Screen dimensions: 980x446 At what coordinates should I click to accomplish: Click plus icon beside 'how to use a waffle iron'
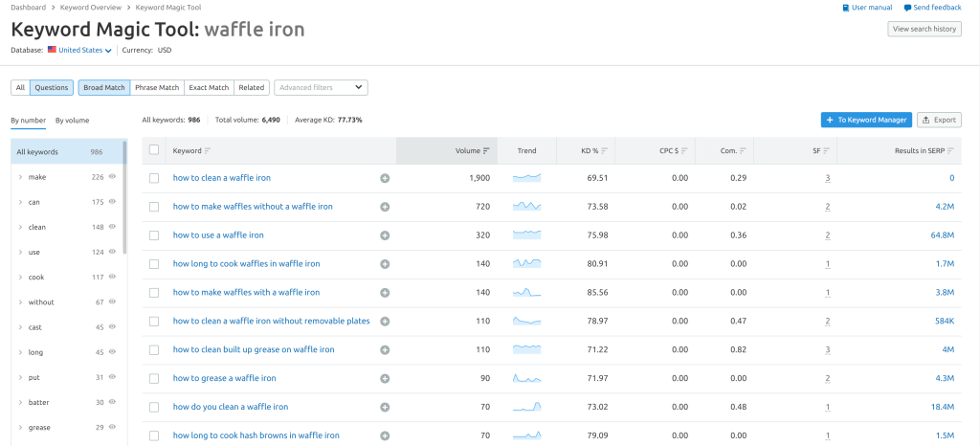coord(385,235)
